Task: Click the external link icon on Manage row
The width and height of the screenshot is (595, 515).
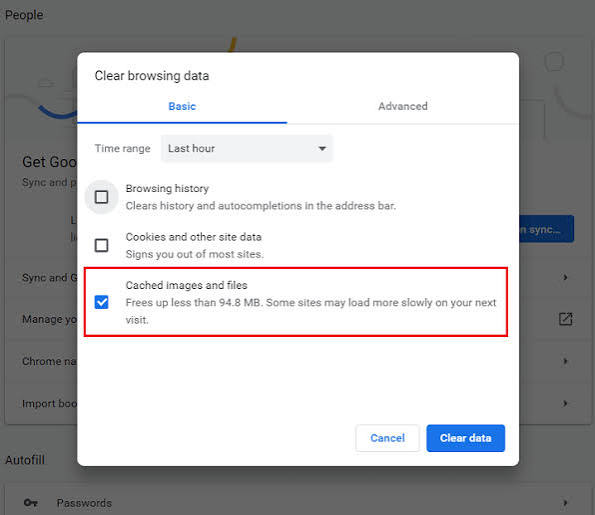Action: pos(565,319)
